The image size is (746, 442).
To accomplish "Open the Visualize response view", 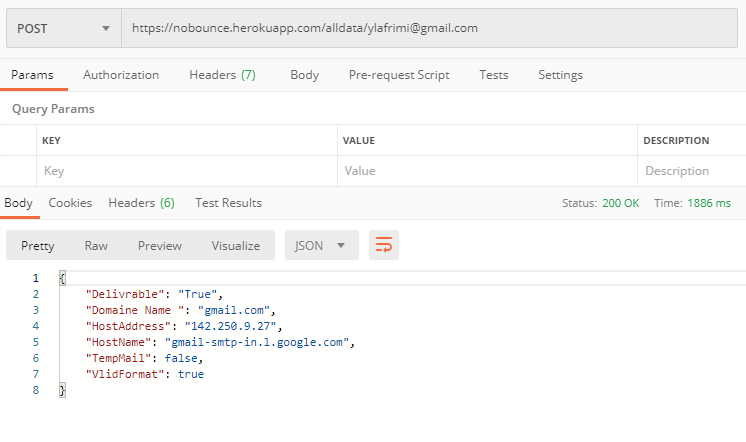I will click(x=236, y=246).
